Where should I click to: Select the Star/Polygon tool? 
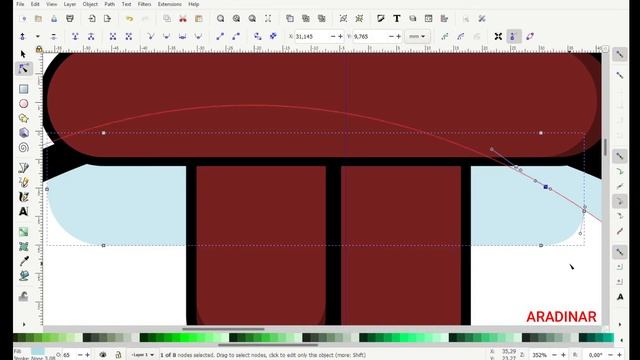23,118
